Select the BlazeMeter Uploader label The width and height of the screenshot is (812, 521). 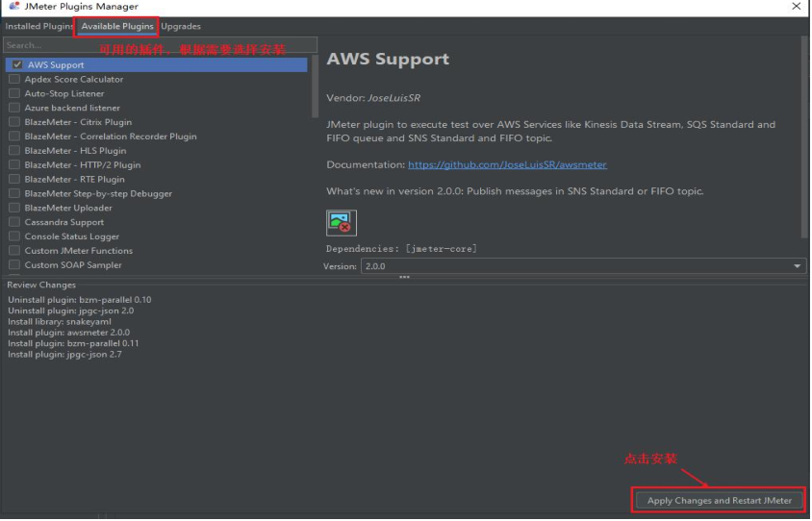point(68,208)
